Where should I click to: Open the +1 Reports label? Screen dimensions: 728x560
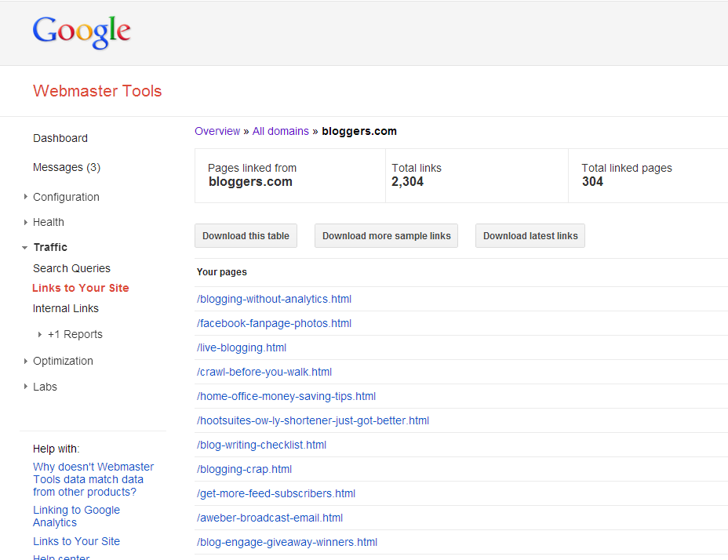[75, 334]
